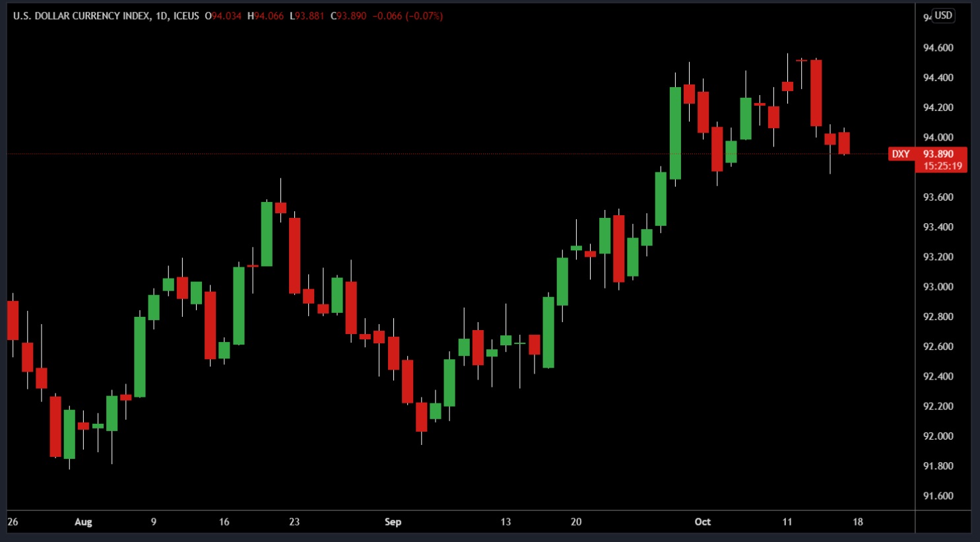This screenshot has width=980, height=542.
Task: Click the change value -0.066 (-0.07%)
Action: tap(408, 16)
